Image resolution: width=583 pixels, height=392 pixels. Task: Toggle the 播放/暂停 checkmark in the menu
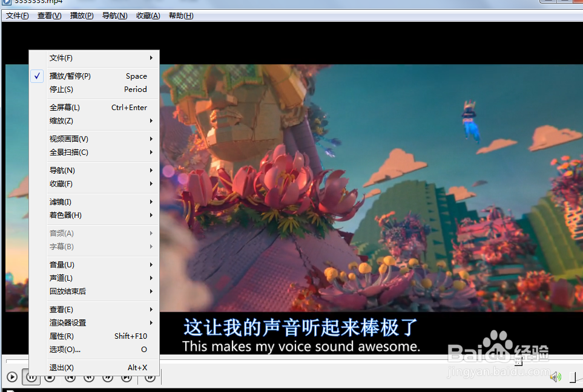tap(36, 76)
